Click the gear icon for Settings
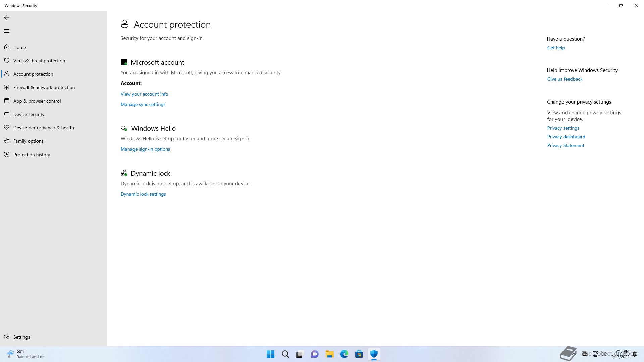The height and width of the screenshot is (362, 644). [x=7, y=337]
